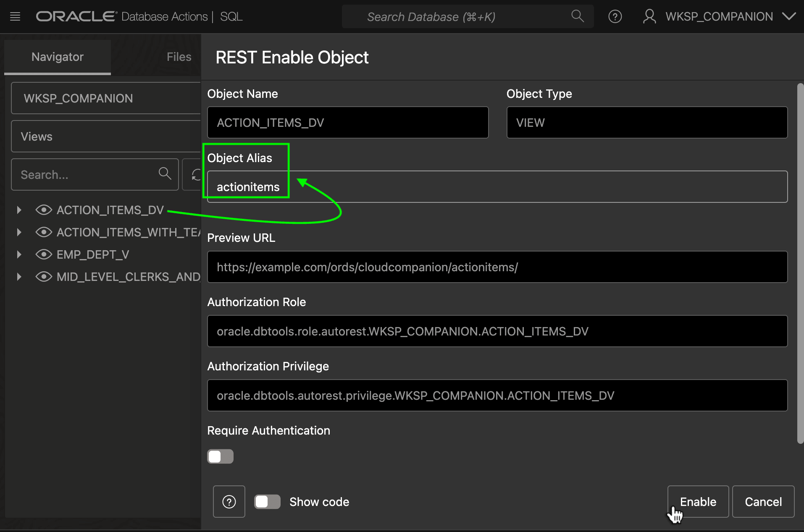Click eye icon of ACTION_ITEMS_DV view

(x=44, y=210)
